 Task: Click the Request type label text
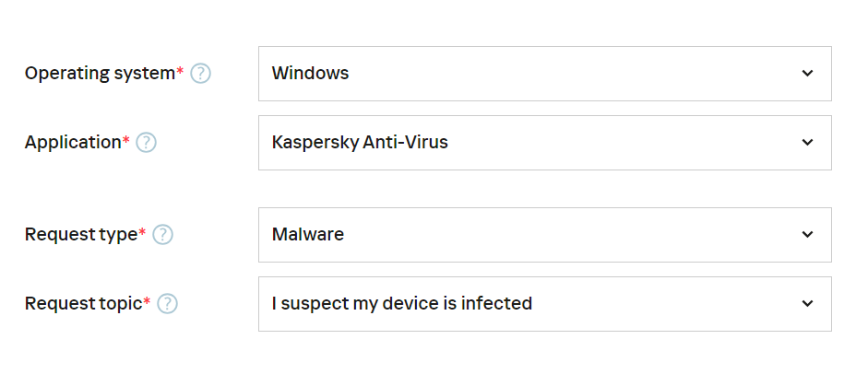(x=80, y=235)
